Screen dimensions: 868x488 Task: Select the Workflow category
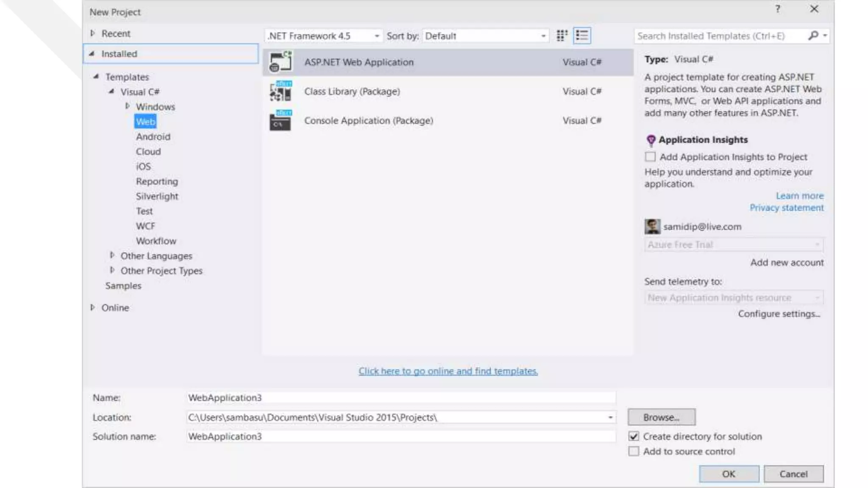[x=156, y=241]
